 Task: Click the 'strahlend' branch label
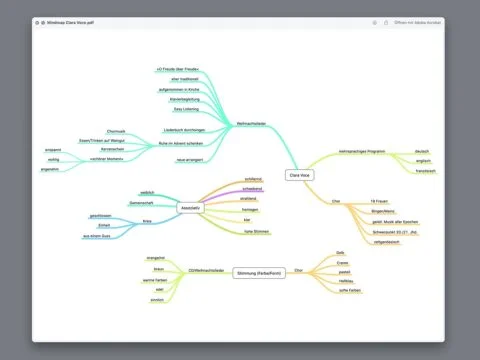[248, 198]
